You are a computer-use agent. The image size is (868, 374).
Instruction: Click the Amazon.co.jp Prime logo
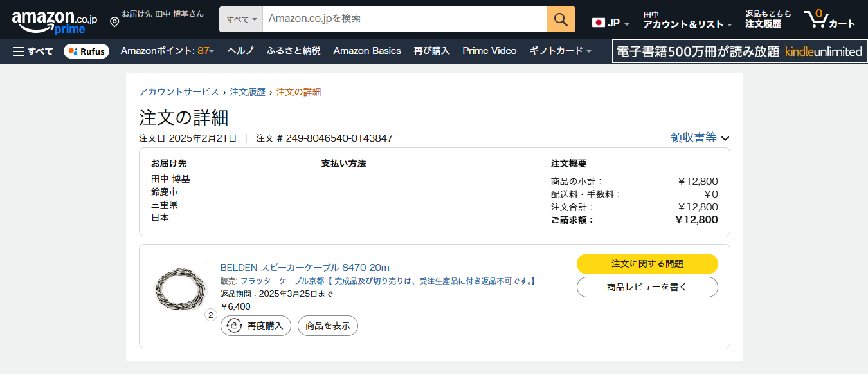click(x=54, y=21)
